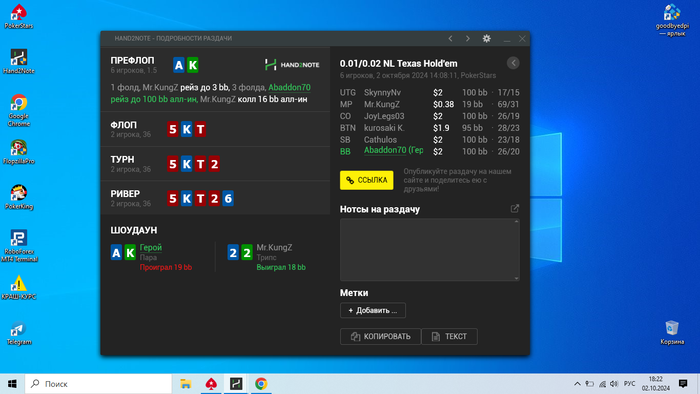Add a new tag with Добавить button
The image size is (700, 394).
pyautogui.click(x=373, y=311)
